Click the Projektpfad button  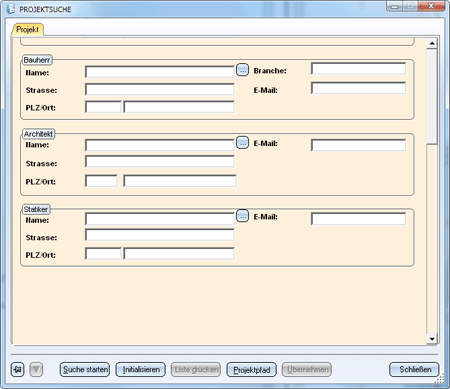[x=251, y=370]
